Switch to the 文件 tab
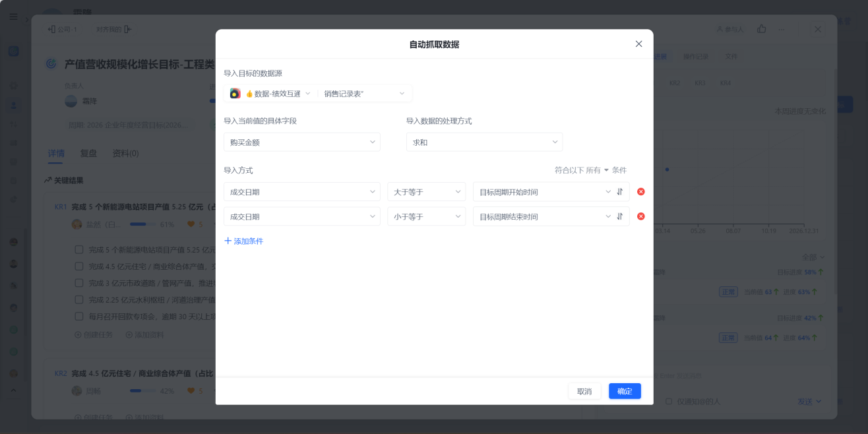The height and width of the screenshot is (434, 868). pos(731,57)
